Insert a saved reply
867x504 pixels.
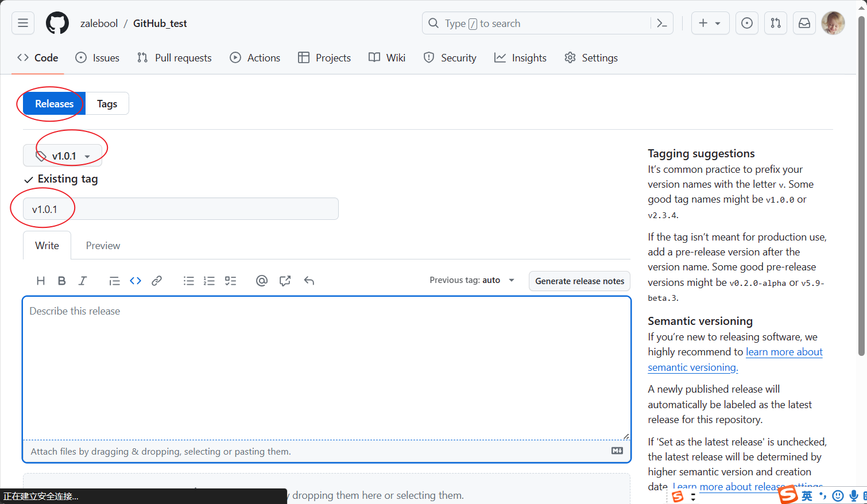click(x=309, y=281)
